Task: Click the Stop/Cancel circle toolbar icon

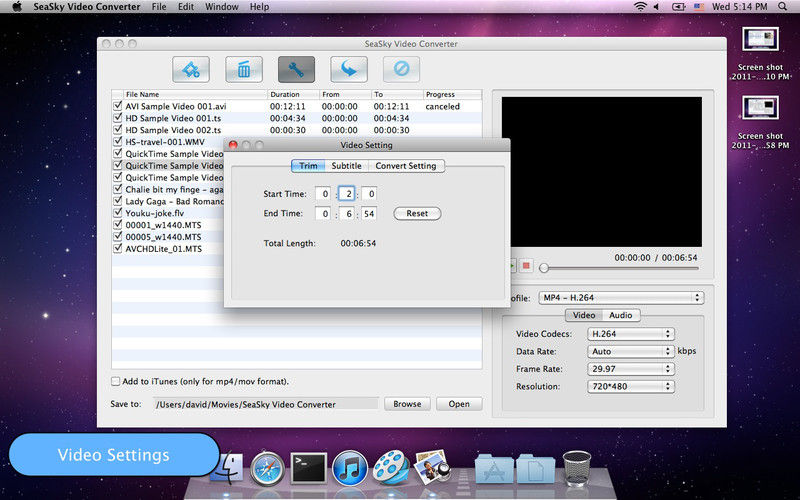Action: (x=401, y=69)
